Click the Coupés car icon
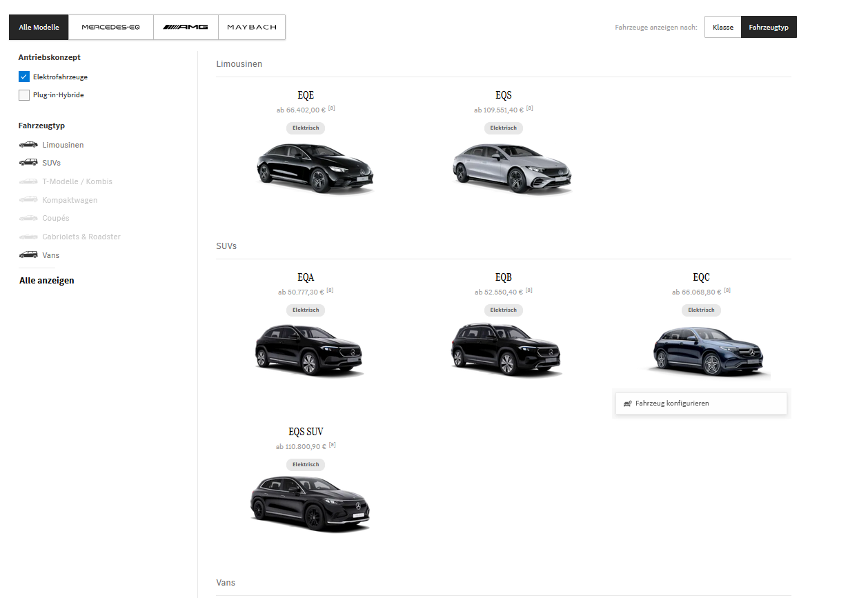Viewport: 868px width, 598px height. 28,218
